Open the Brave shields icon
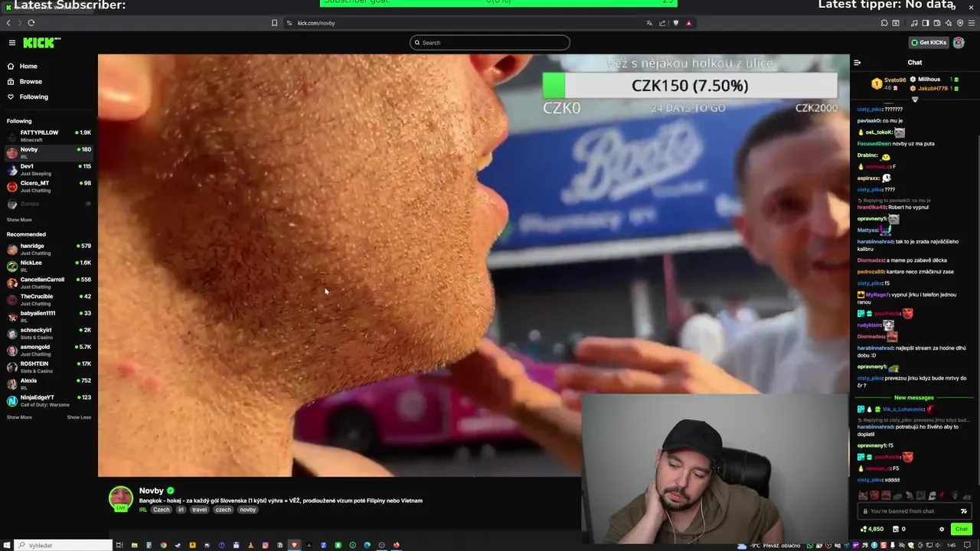The height and width of the screenshot is (551, 980). click(x=676, y=23)
